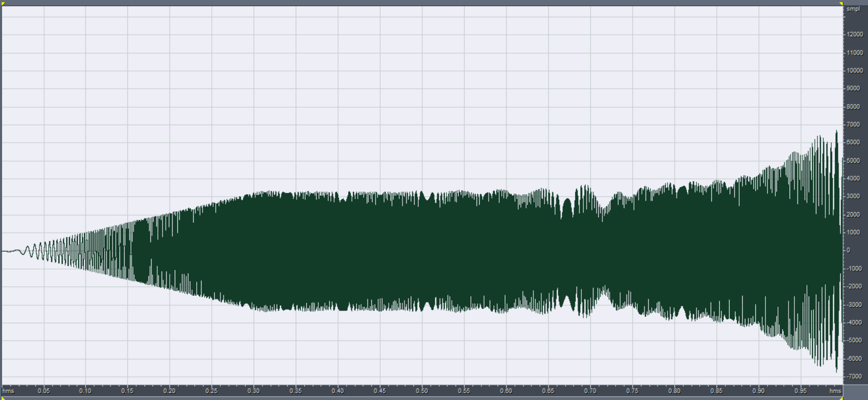This screenshot has width=868, height=400.
Task: Click the yellow range marker above the smpl label
Action: 841,4
